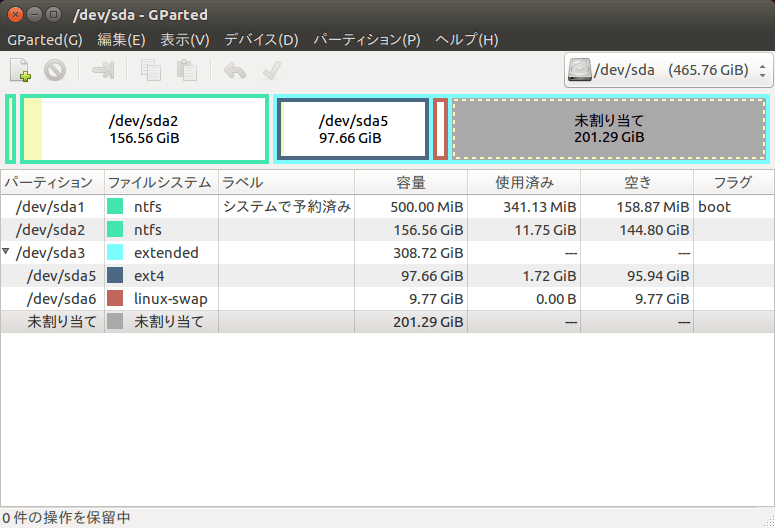Click the cyan extended color swatch
Screen dimensions: 775x528
coord(115,252)
